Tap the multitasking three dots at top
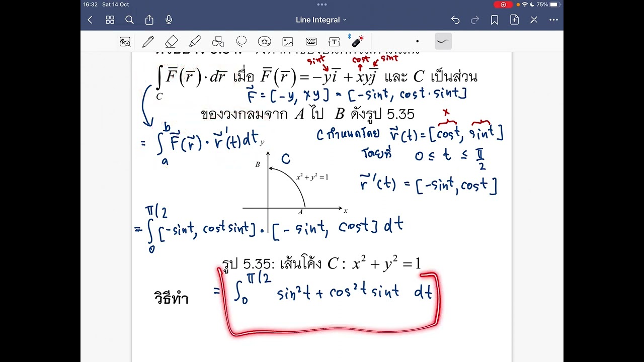 pyautogui.click(x=321, y=4)
